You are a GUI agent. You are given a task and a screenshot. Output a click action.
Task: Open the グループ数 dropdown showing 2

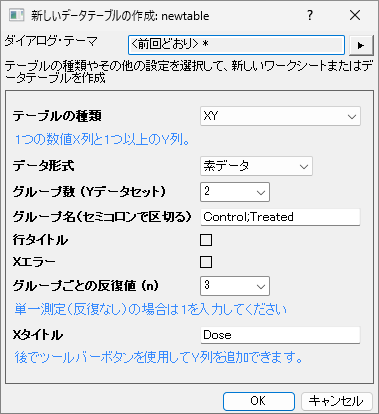click(235, 192)
